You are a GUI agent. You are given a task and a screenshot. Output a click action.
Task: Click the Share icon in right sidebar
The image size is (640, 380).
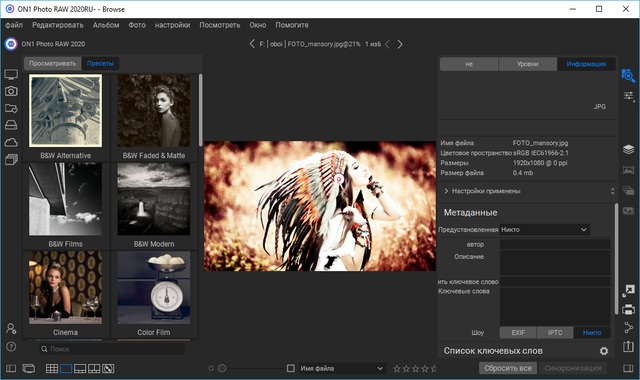tap(628, 327)
